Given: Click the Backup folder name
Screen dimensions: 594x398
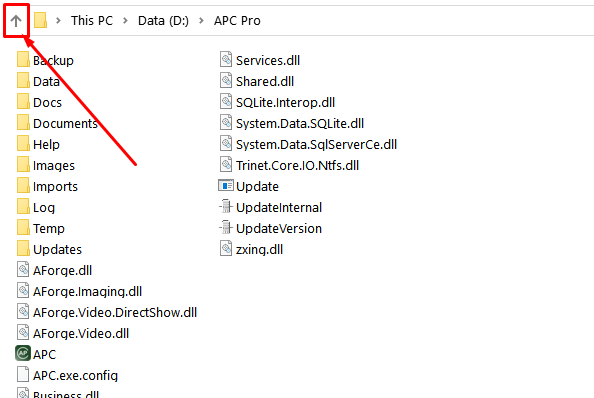Looking at the screenshot, I should (x=53, y=61).
